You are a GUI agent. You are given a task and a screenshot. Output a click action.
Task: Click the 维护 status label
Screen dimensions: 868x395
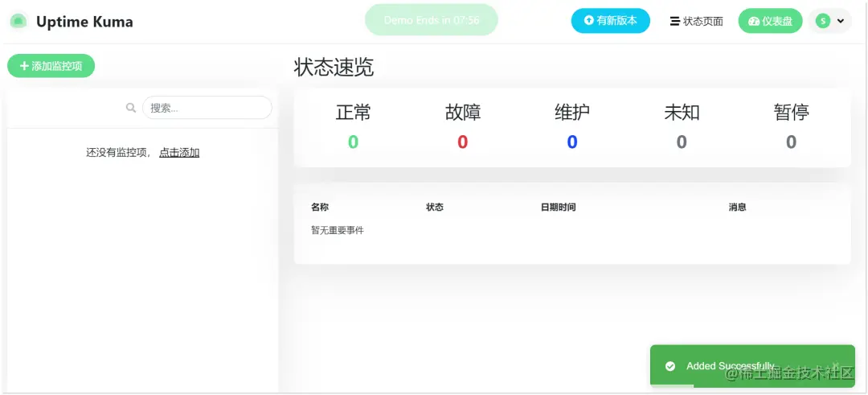[572, 113]
